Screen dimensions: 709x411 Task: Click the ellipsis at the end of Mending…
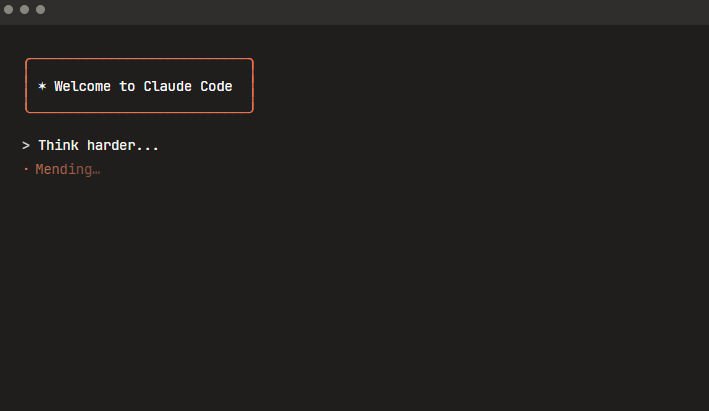[96, 170]
